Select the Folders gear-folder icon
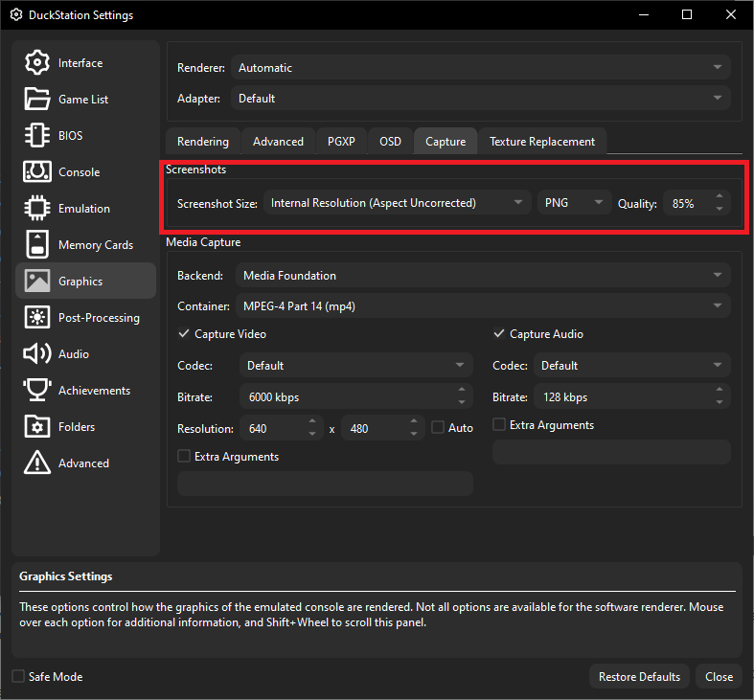The image size is (754, 700). (x=37, y=426)
